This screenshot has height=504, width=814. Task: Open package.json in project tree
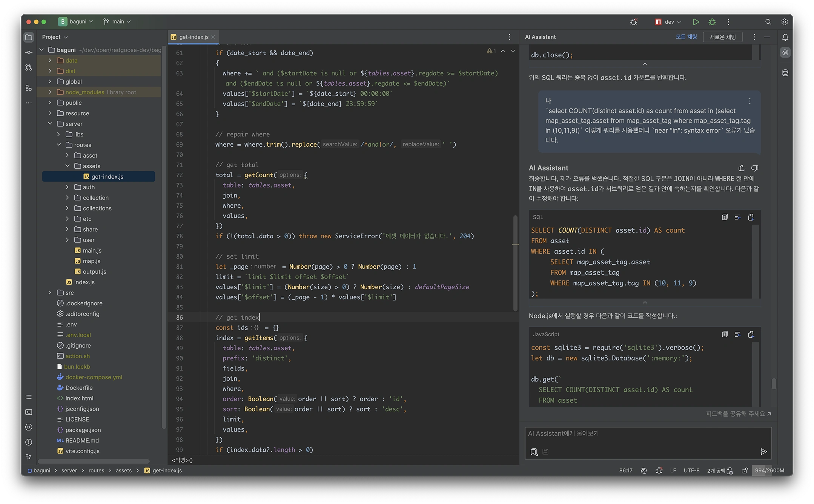pyautogui.click(x=83, y=430)
